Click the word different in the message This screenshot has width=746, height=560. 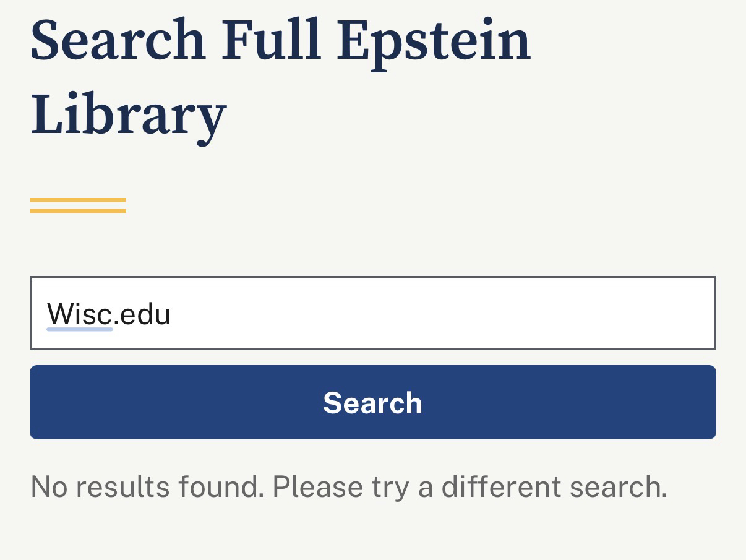pyautogui.click(x=501, y=486)
